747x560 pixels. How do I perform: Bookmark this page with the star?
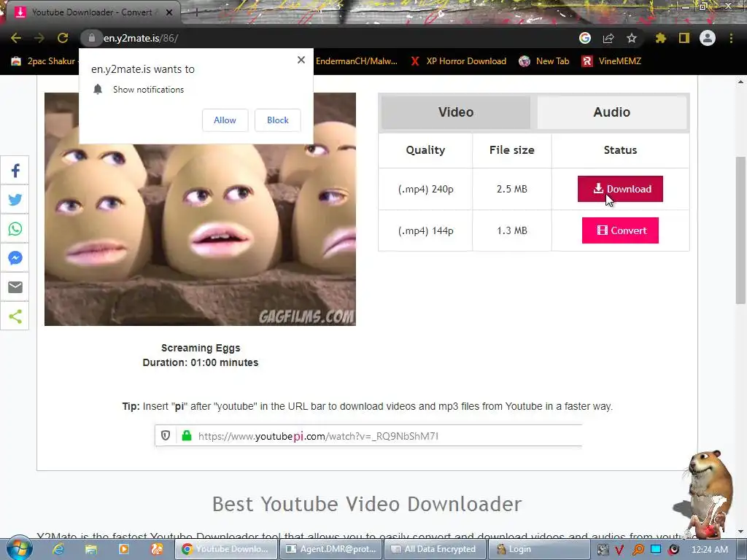coord(632,38)
